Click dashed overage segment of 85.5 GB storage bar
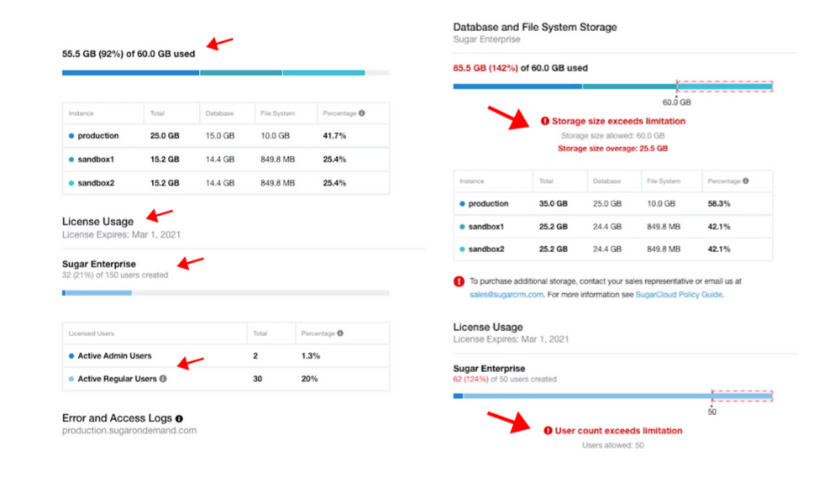Screen dimensions: 840x504 point(725,87)
